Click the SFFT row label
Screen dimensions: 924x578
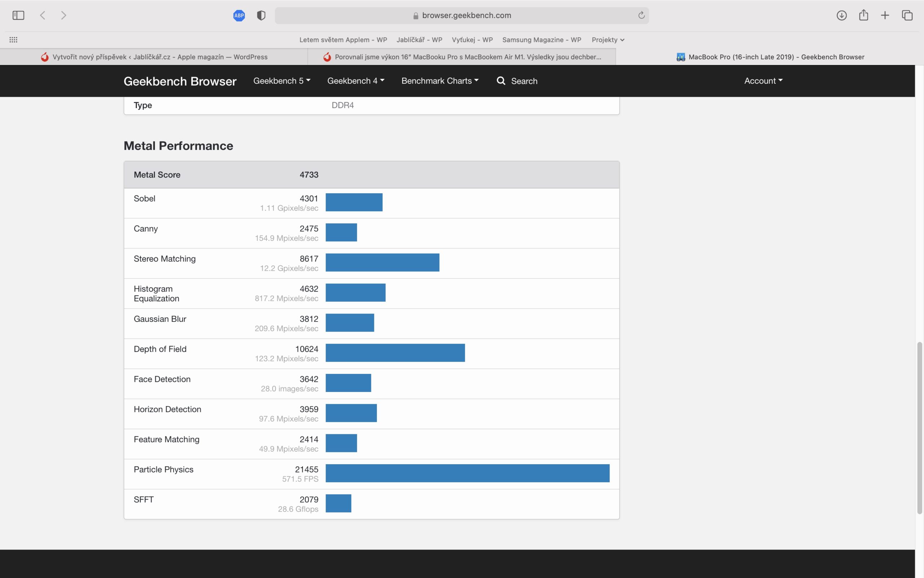point(144,500)
